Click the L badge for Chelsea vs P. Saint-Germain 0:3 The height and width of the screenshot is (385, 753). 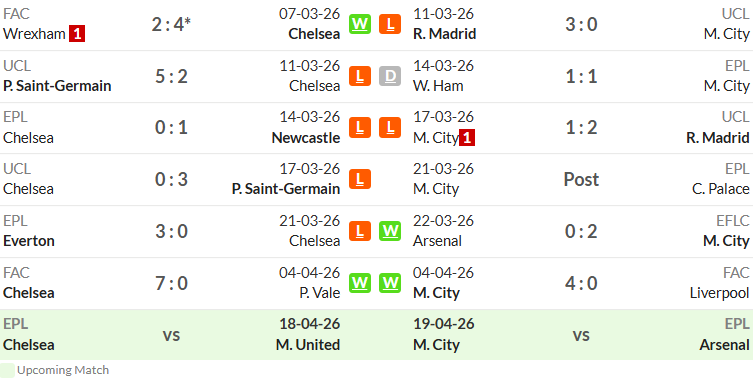tap(360, 180)
